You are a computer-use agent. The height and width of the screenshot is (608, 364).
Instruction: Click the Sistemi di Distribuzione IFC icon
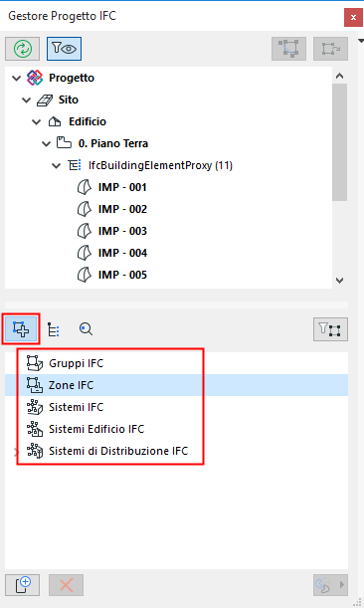tap(35, 451)
